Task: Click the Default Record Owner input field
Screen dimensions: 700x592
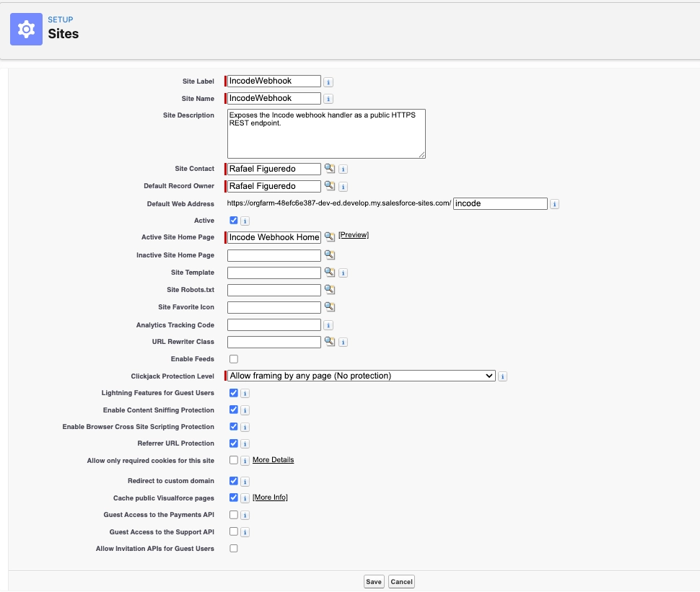Action: point(274,186)
